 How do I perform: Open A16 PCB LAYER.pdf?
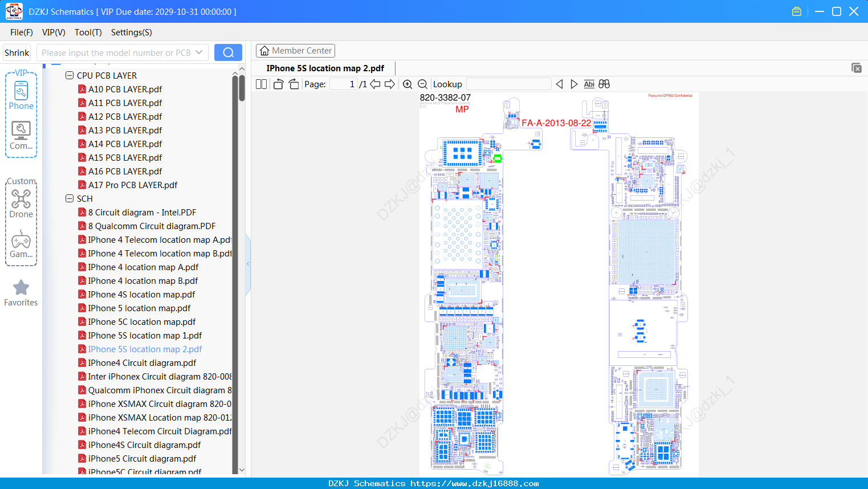[125, 171]
